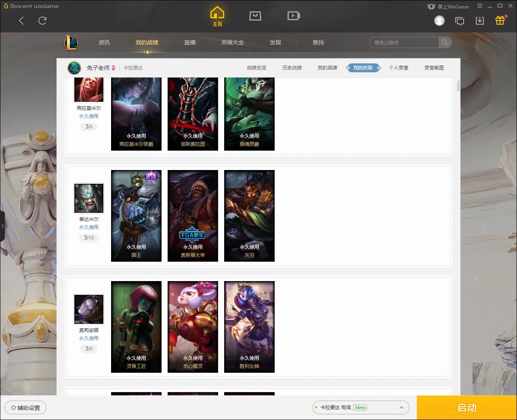Open the 摄魂男爵 skin thumbnail
The height and width of the screenshot is (420, 517).
pyautogui.click(x=249, y=114)
